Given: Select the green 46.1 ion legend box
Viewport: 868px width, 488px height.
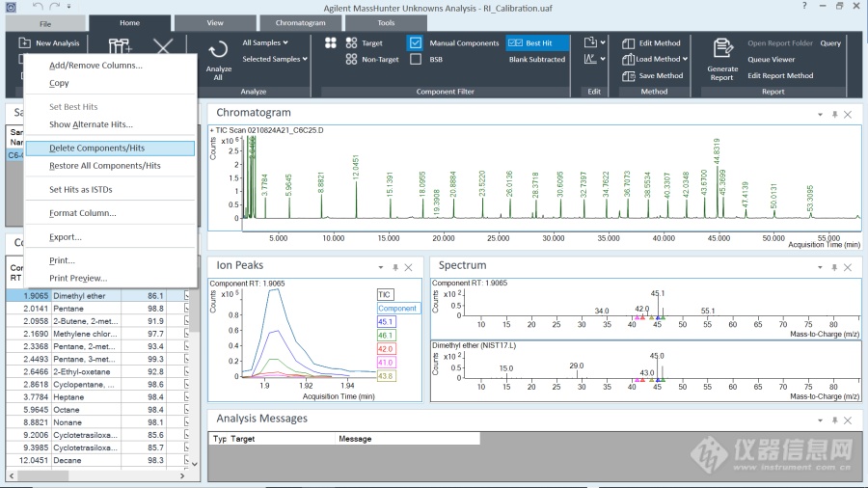Looking at the screenshot, I should (385, 336).
